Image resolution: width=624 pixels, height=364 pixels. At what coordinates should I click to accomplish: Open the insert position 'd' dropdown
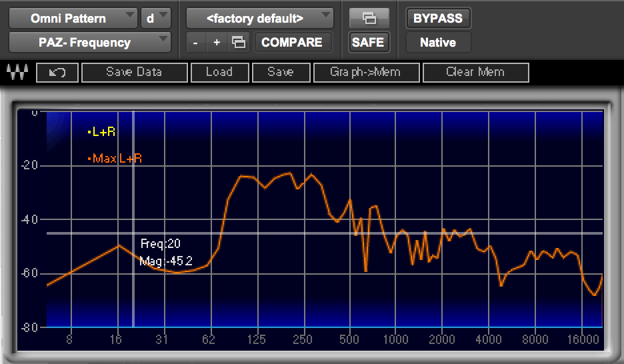[156, 19]
